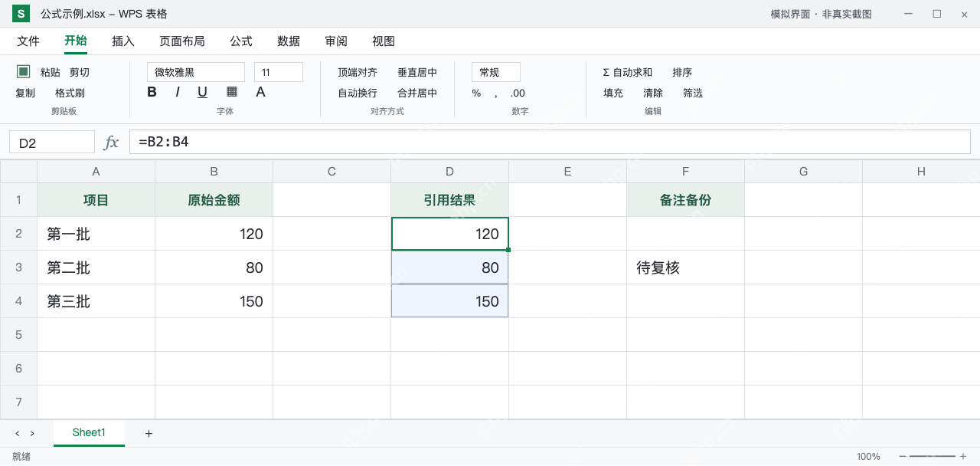Select column D header
This screenshot has width=980, height=466.
point(450,172)
